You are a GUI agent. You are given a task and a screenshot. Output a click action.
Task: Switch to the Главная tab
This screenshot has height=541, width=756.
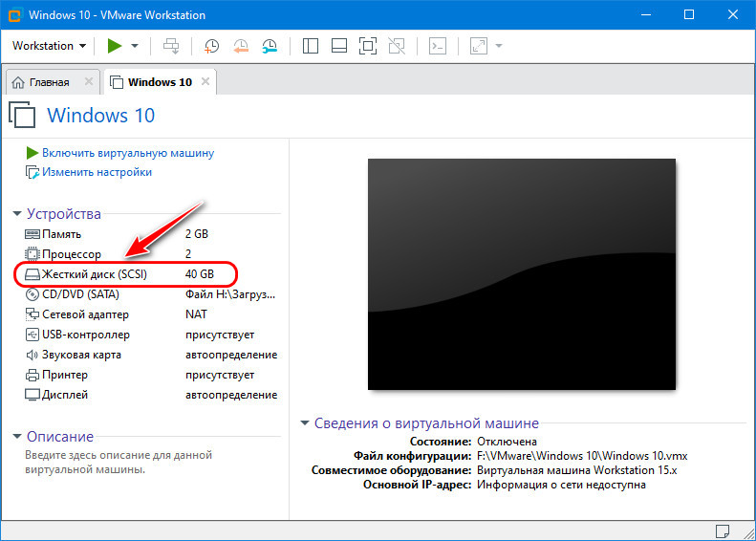[48, 82]
